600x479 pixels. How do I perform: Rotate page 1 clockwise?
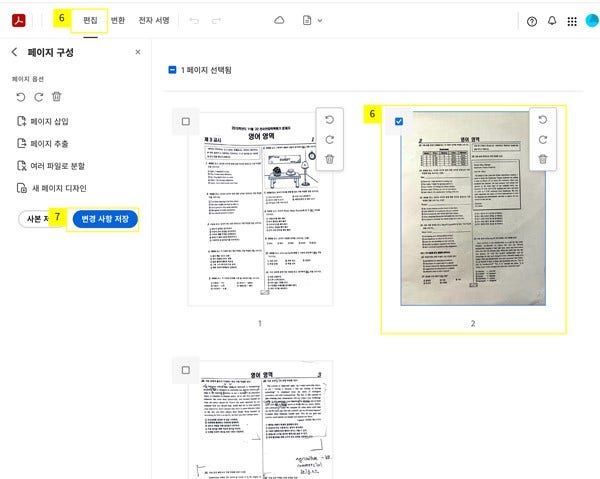[329, 140]
